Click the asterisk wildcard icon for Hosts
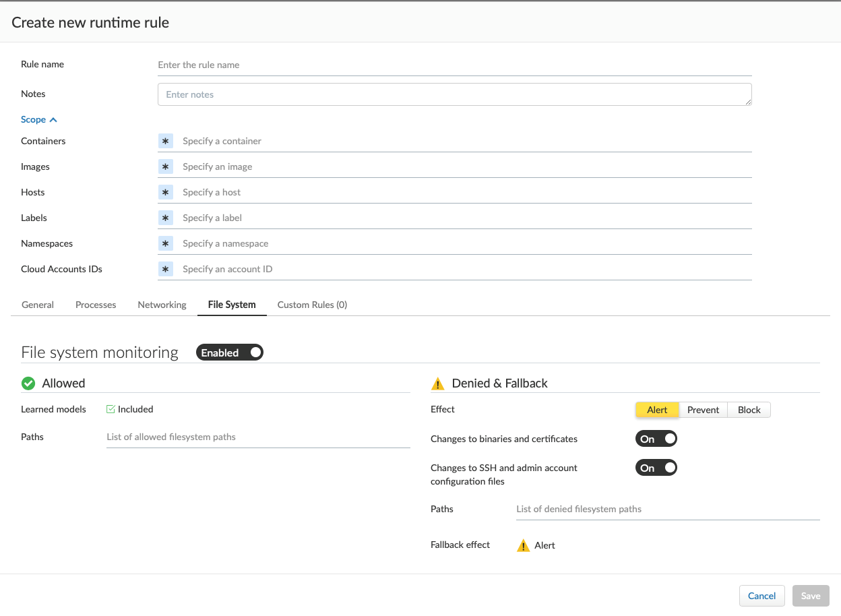 pyautogui.click(x=166, y=192)
